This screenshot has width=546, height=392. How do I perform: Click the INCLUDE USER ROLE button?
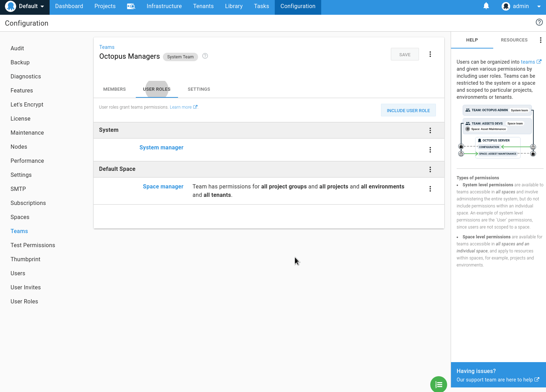click(408, 110)
